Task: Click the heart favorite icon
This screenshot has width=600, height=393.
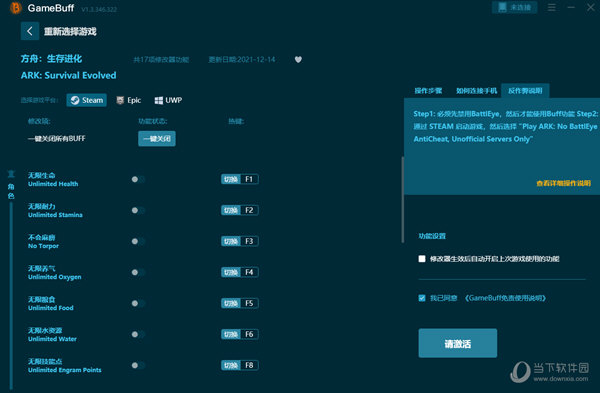Action: point(298,59)
